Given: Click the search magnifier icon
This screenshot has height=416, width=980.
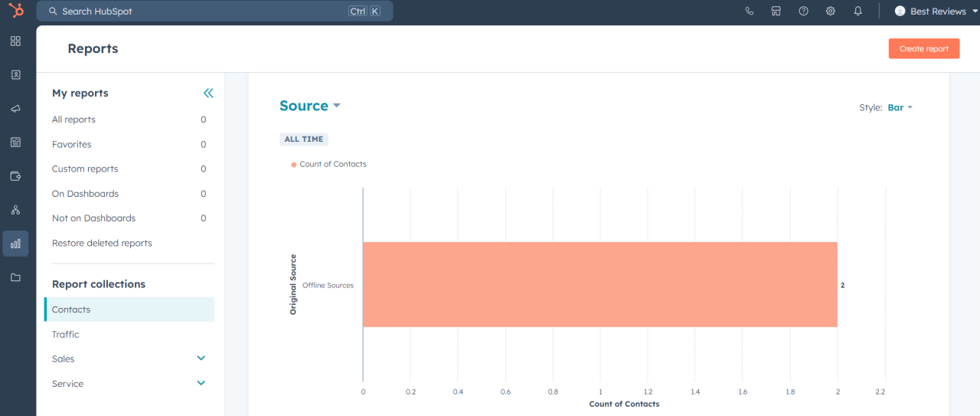Looking at the screenshot, I should pyautogui.click(x=53, y=11).
